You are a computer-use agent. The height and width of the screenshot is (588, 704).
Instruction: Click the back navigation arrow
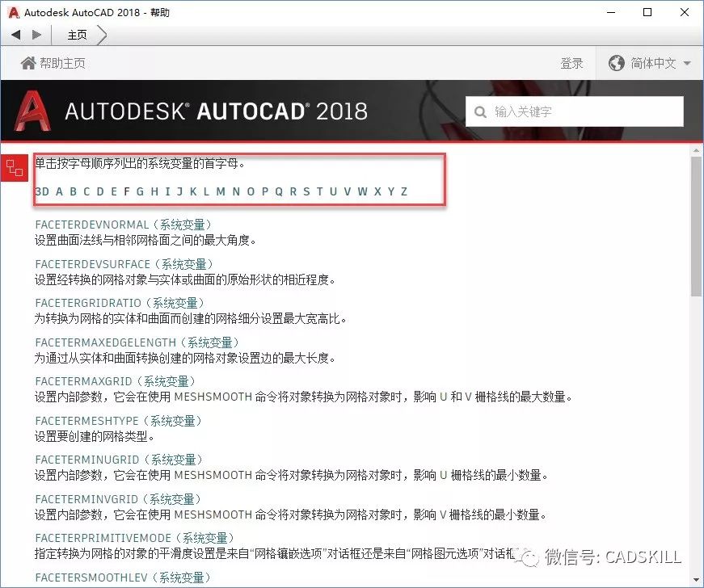pos(16,35)
